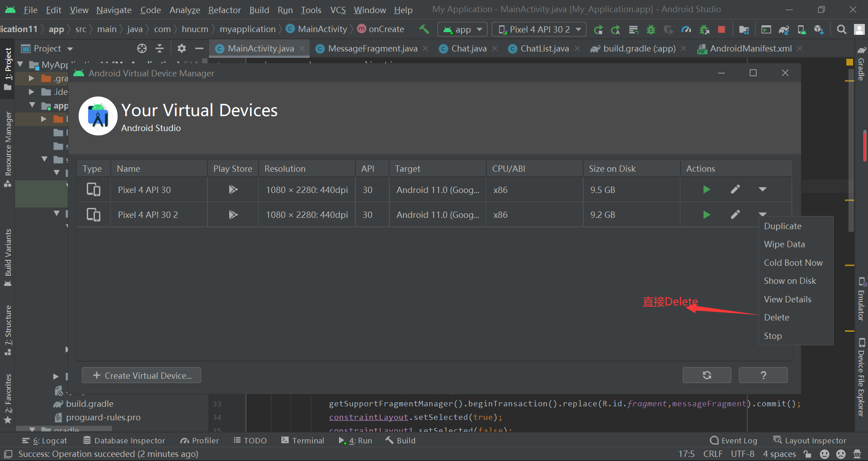This screenshot has height=461, width=868.
Task: Open Project Structure from toolbar icon
Action: tap(744, 30)
